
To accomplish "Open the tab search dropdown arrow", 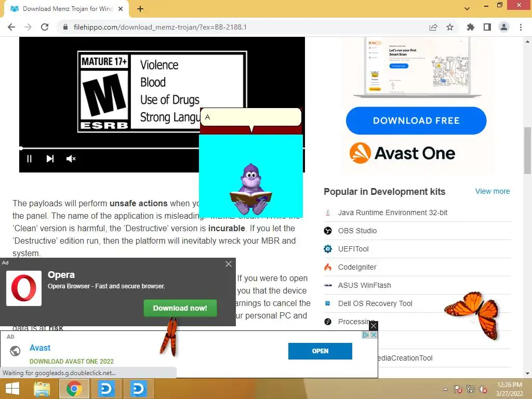I will (x=467, y=9).
